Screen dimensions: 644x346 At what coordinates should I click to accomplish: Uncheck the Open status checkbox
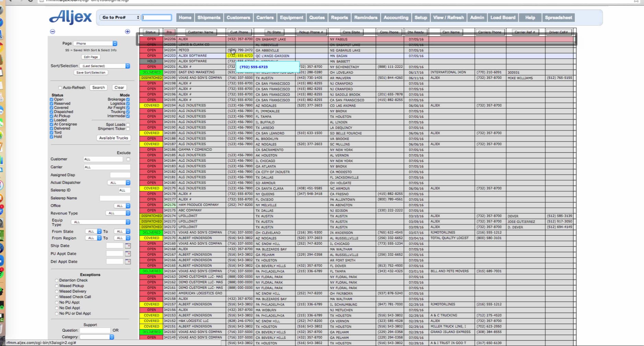pyautogui.click(x=51, y=99)
